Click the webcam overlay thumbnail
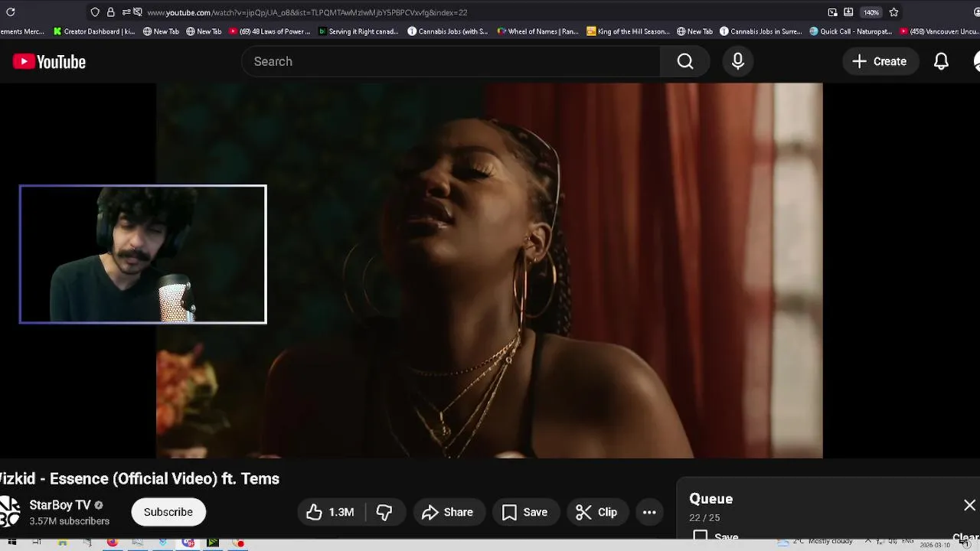This screenshot has height=551, width=980. click(x=143, y=254)
